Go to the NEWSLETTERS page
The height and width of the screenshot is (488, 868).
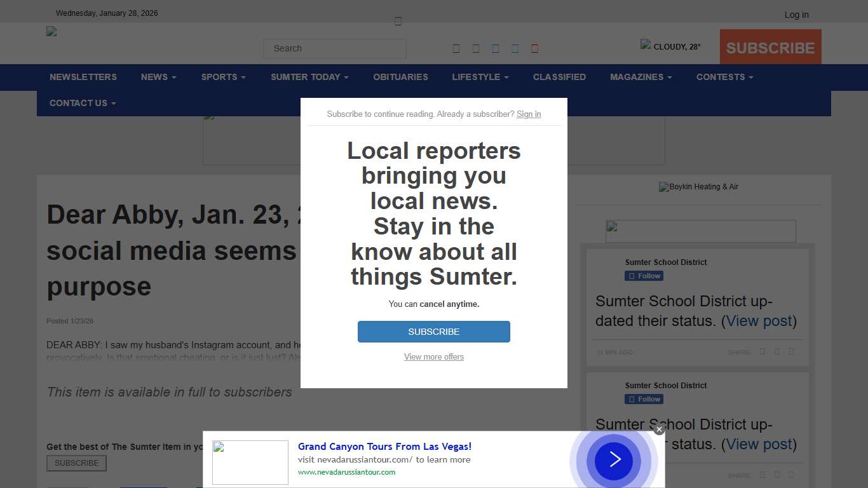click(83, 77)
